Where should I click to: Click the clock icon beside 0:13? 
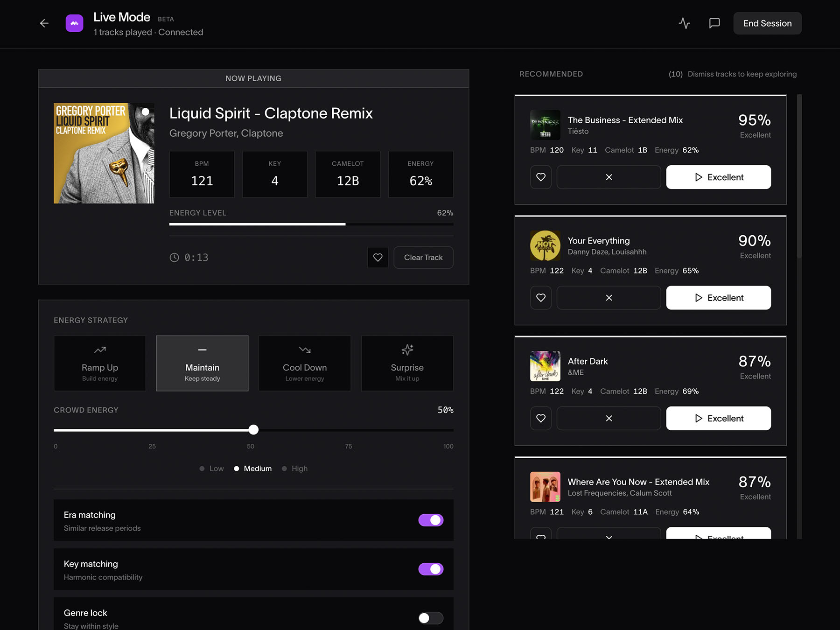click(174, 258)
